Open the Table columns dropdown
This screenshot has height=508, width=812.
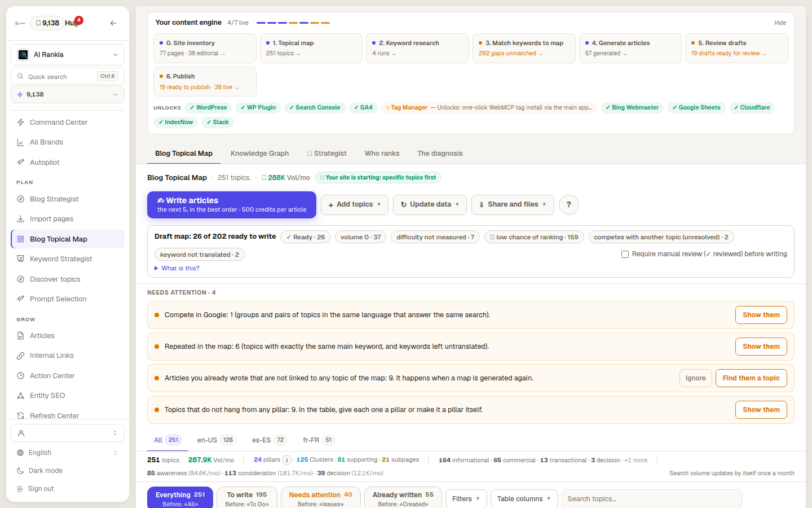(524, 499)
